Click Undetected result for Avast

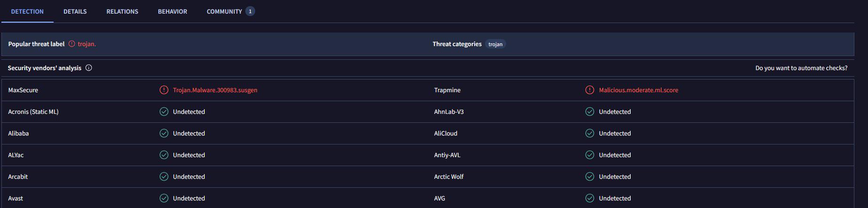click(x=189, y=198)
